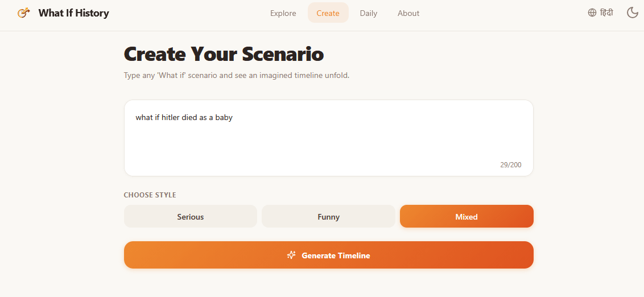Open the About page
The height and width of the screenshot is (297, 644).
click(x=408, y=13)
